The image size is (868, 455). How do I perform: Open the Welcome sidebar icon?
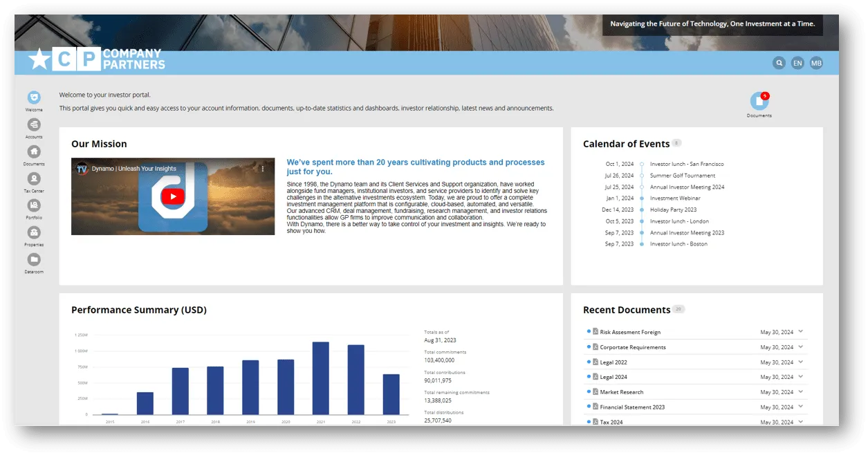[34, 98]
